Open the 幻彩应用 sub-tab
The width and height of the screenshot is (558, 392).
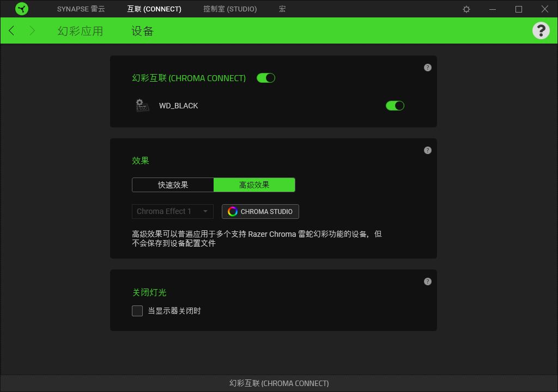tap(81, 31)
